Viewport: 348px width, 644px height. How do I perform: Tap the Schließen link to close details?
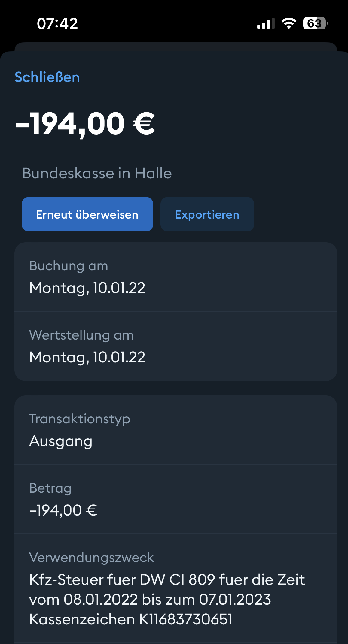pyautogui.click(x=47, y=77)
